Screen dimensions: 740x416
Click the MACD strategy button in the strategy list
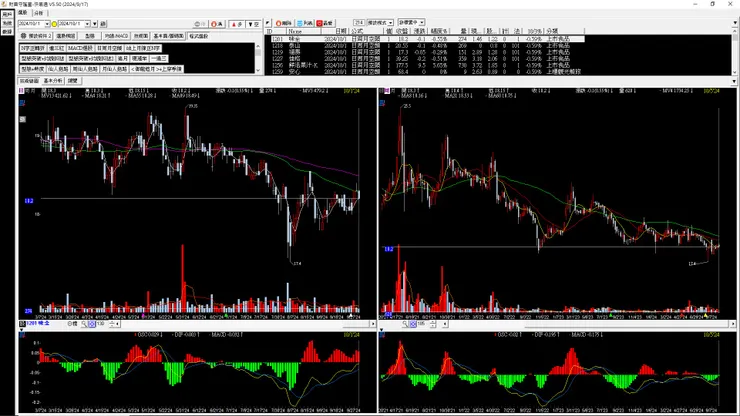(80, 48)
